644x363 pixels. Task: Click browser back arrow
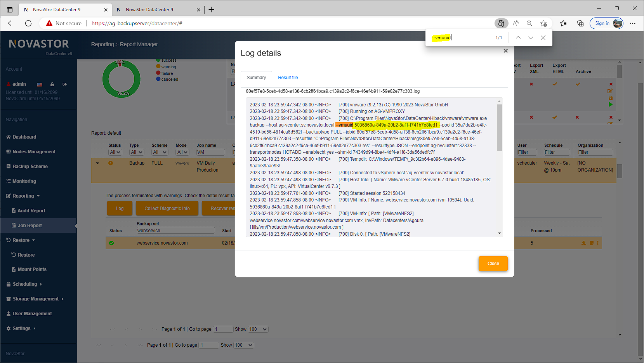tap(11, 23)
